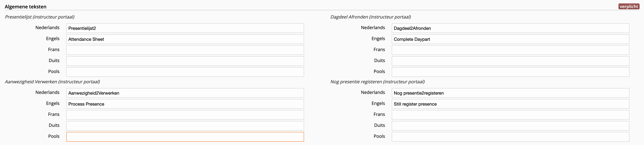Click the red verplicht badge
Screen dimensions: 644x145
[629, 7]
